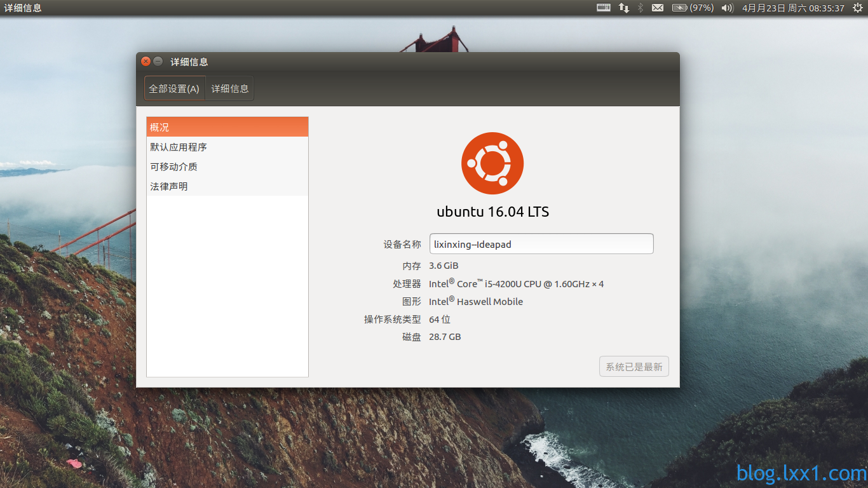
Task: Open the sound volume indicator
Action: coord(728,8)
